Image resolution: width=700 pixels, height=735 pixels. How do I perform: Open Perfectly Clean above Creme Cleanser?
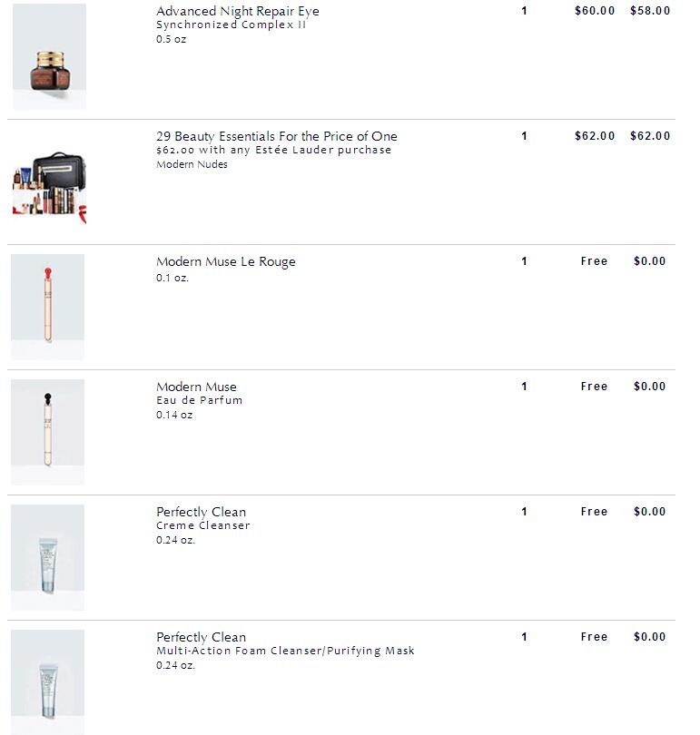(202, 512)
